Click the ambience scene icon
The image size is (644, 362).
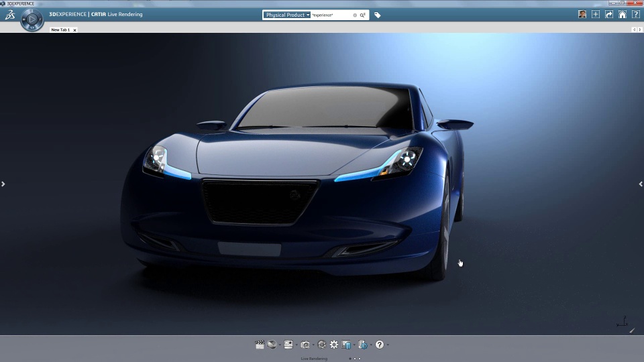288,345
